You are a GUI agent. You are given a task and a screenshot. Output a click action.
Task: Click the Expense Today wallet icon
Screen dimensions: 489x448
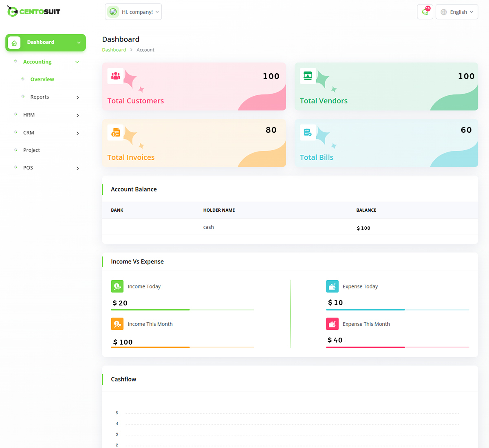coord(333,286)
